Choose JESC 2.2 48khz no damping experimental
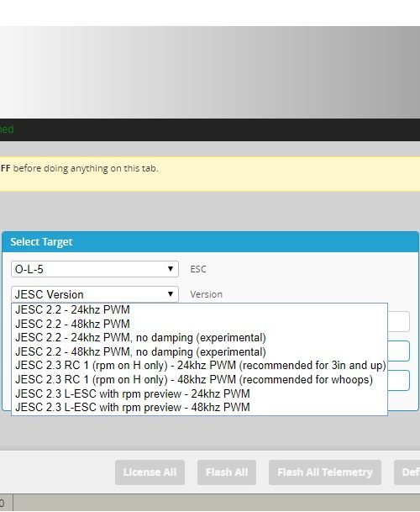420x512 pixels. 199,352
